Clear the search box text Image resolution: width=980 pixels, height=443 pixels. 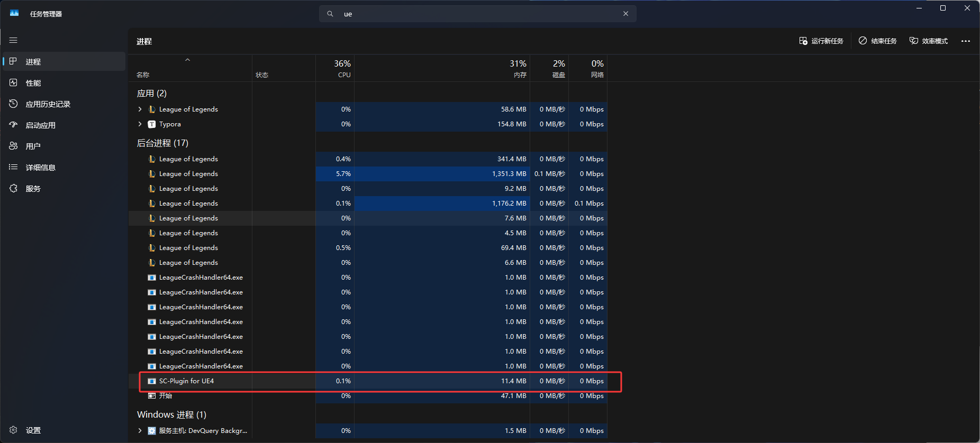[x=625, y=14]
